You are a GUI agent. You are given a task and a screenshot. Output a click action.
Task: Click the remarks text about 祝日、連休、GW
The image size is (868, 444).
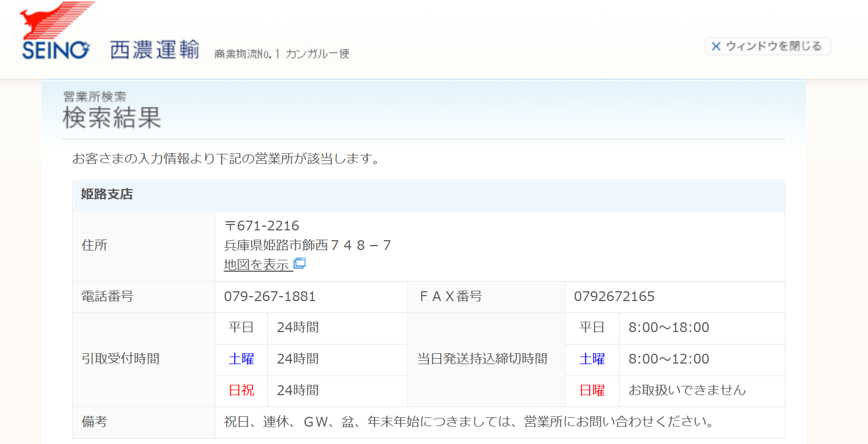click(x=470, y=422)
